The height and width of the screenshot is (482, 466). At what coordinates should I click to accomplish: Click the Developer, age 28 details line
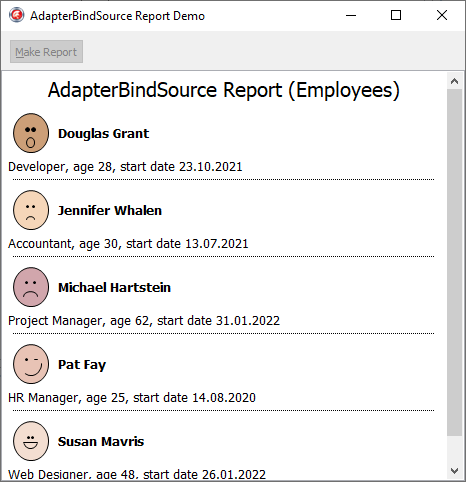click(x=125, y=167)
